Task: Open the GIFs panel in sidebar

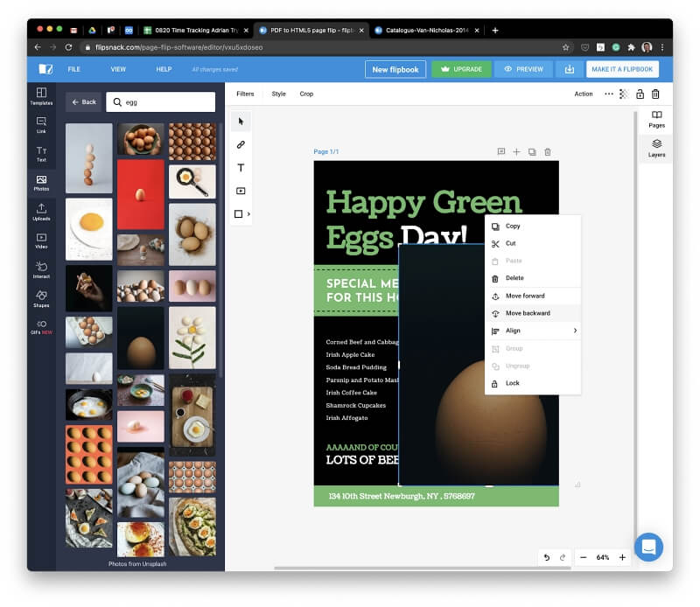Action: coord(41,327)
